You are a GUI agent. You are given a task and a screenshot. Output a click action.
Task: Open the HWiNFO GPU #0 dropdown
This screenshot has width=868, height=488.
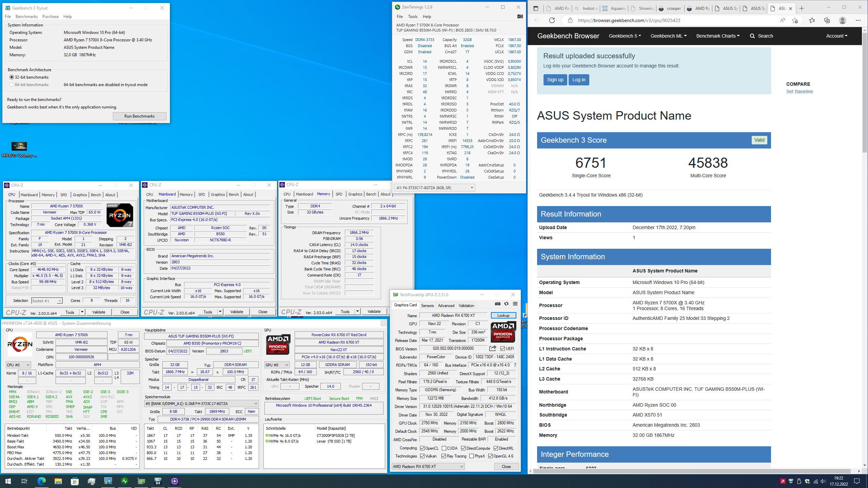pyautogui.click(x=277, y=365)
